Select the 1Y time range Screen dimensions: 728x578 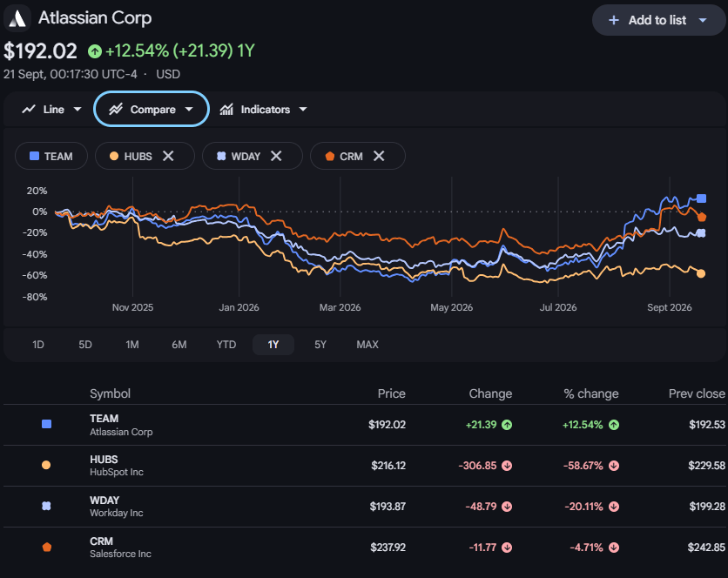[273, 345]
